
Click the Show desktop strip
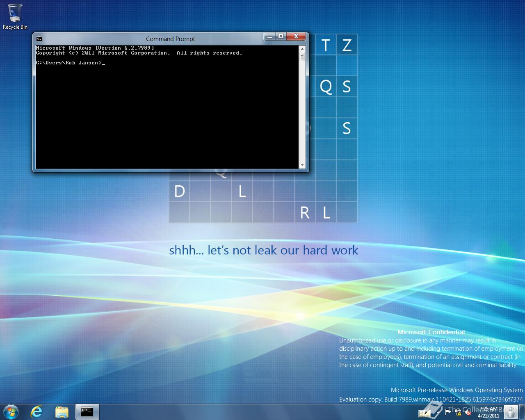(522, 412)
